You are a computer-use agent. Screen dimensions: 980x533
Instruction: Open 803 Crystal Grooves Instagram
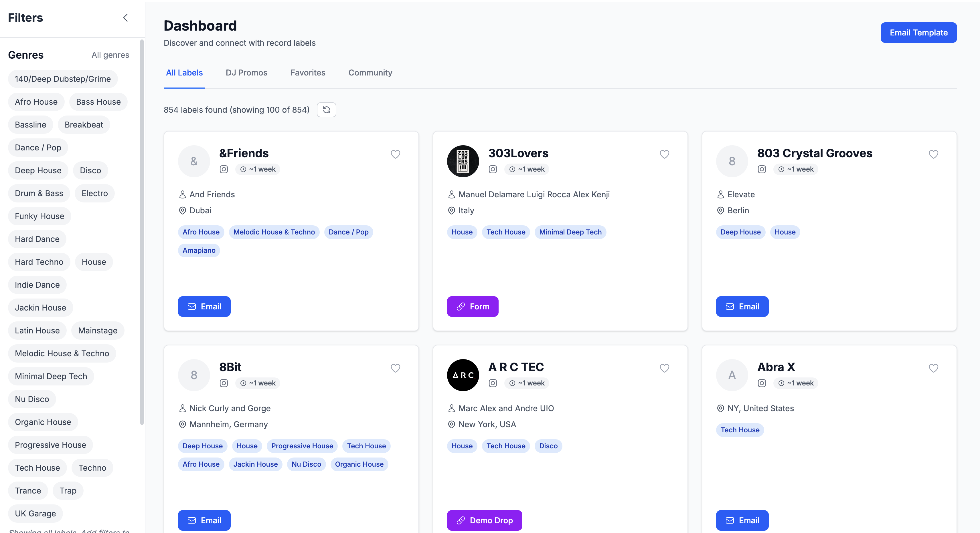(762, 169)
